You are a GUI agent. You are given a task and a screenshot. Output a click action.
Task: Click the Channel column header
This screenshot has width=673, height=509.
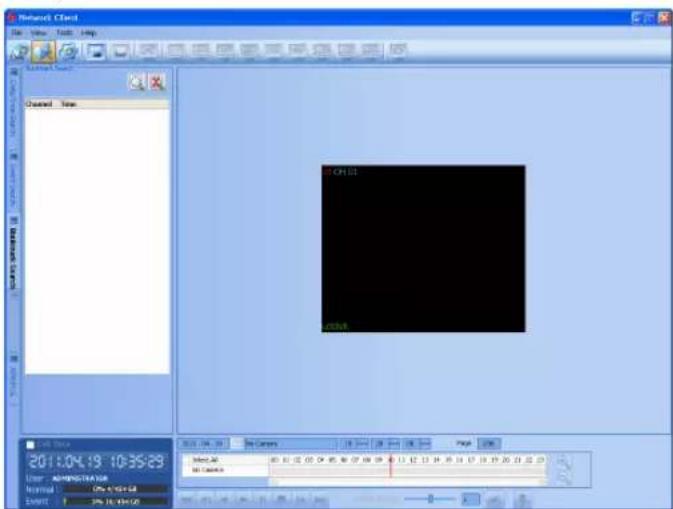pyautogui.click(x=39, y=104)
